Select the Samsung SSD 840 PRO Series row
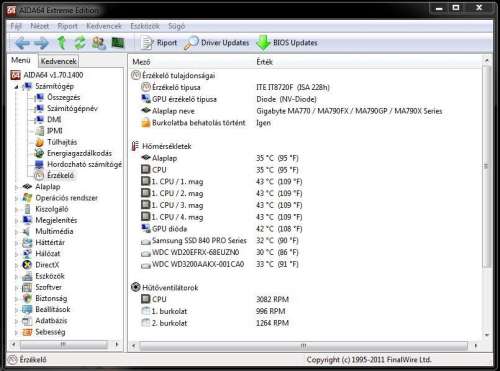 tap(220, 241)
